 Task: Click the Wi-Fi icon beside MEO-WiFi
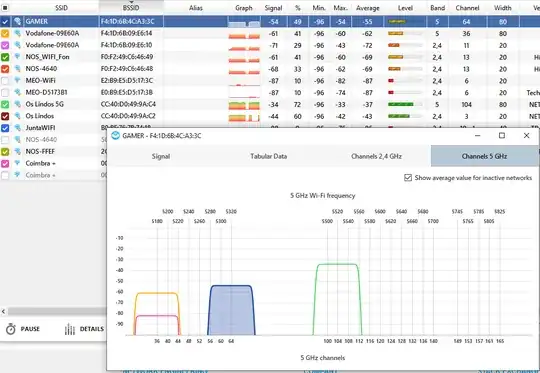coord(17,81)
